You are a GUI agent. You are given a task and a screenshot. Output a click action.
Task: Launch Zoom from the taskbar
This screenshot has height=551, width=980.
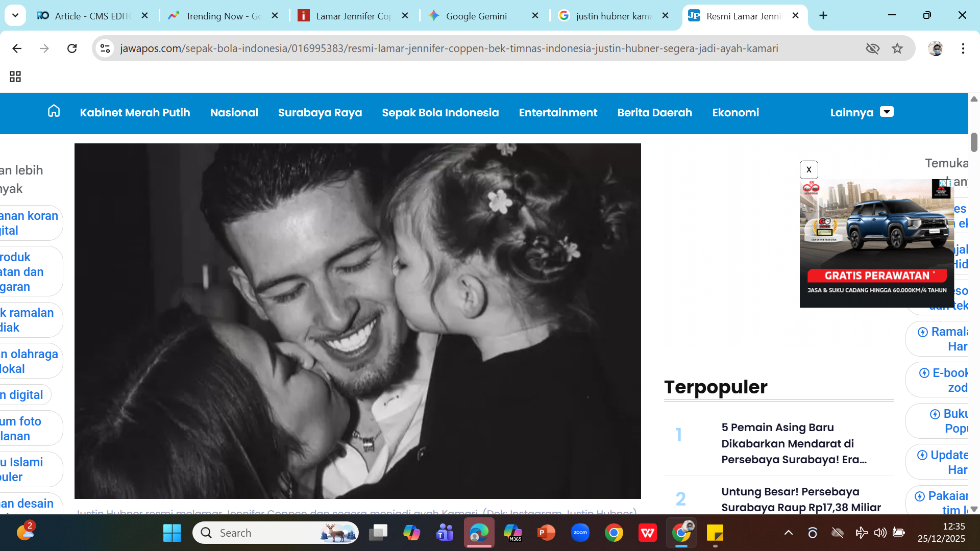pyautogui.click(x=580, y=533)
